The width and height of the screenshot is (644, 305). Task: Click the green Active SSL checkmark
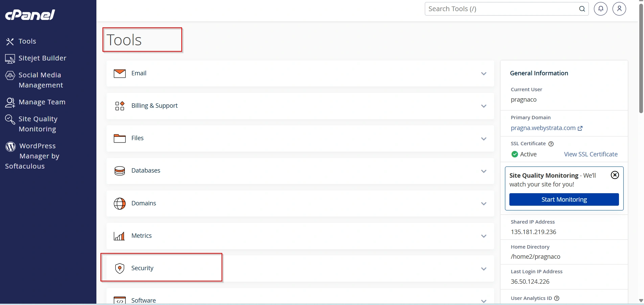515,154
